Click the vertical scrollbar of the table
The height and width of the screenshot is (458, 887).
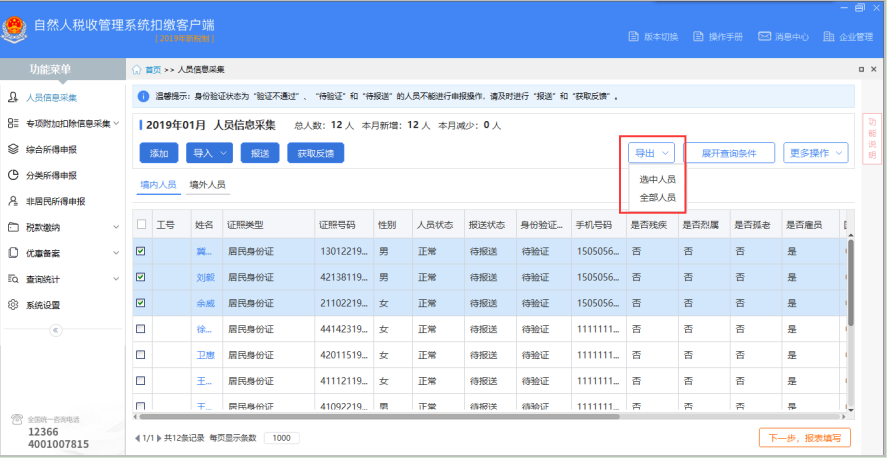click(x=851, y=283)
